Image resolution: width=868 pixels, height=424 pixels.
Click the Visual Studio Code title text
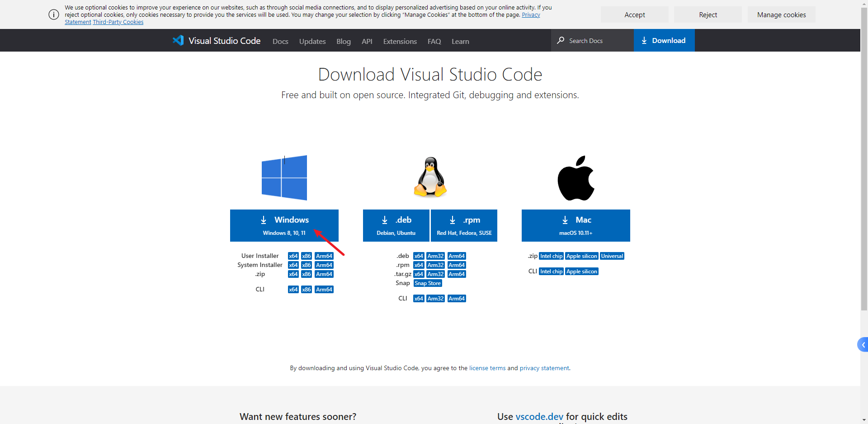coord(224,41)
